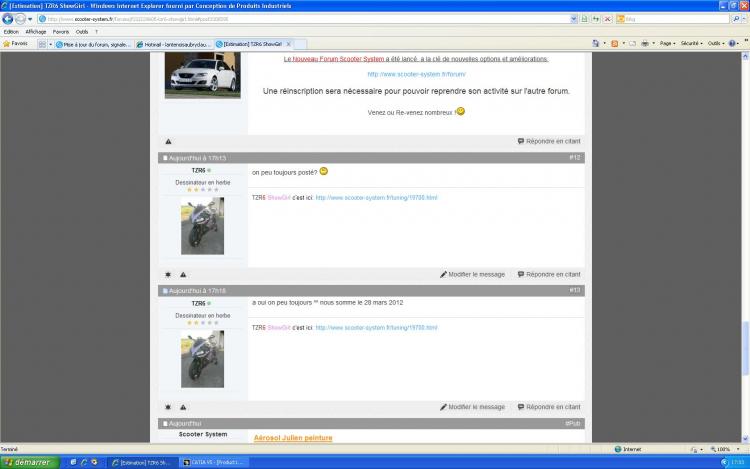Click 'Répondre en citant' for post #13

(549, 407)
